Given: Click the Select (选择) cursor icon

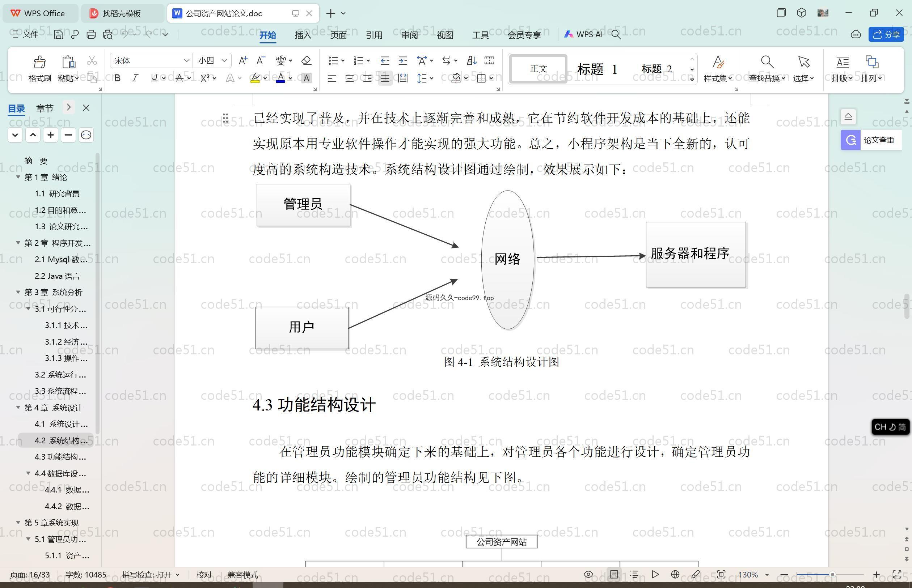Looking at the screenshot, I should [803, 61].
